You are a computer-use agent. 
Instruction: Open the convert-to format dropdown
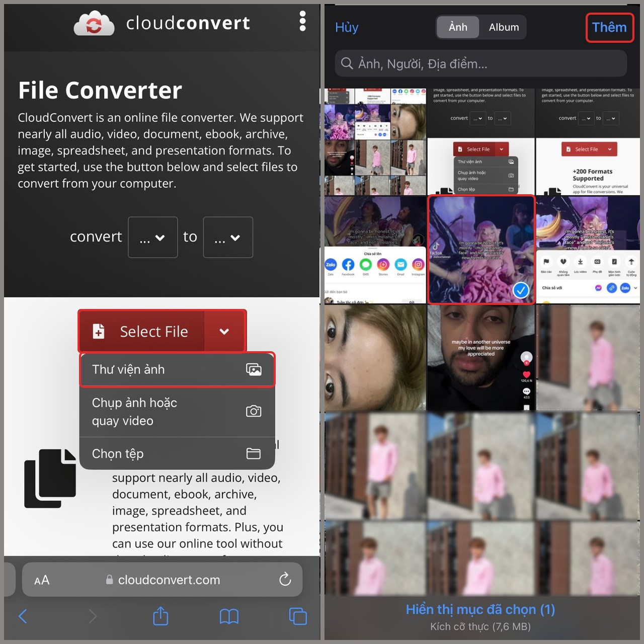coord(228,237)
